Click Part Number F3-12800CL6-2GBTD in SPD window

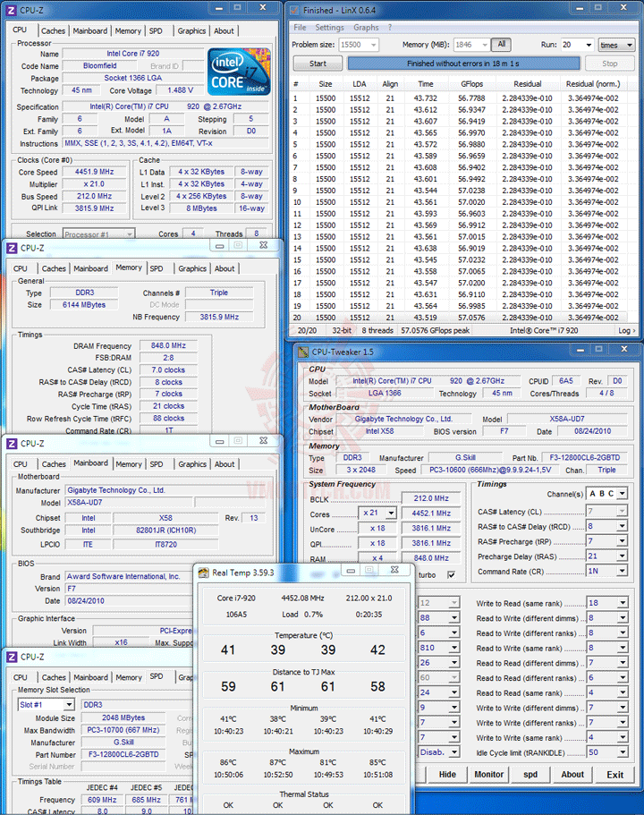pyautogui.click(x=123, y=754)
